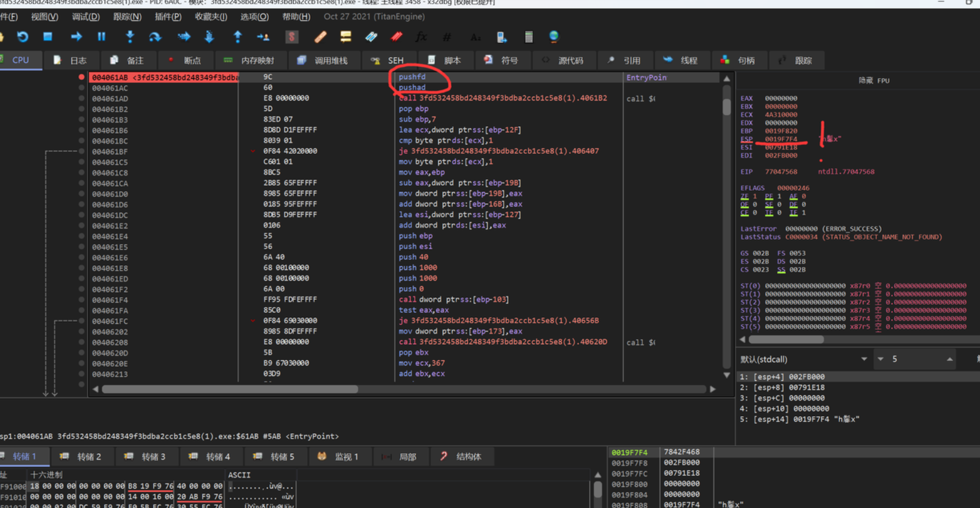Click the hash symbol toolbar icon
The width and height of the screenshot is (980, 508).
pos(447,37)
